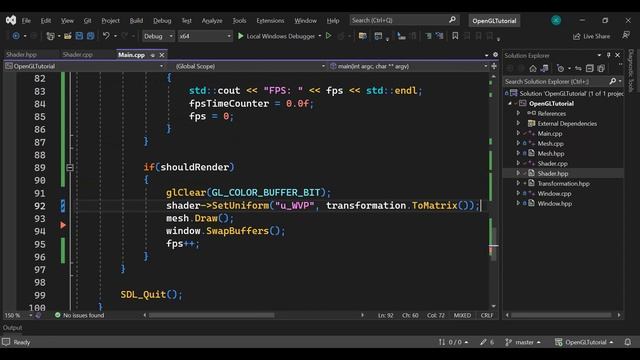
Task: Click the user account avatar
Action: click(556, 20)
